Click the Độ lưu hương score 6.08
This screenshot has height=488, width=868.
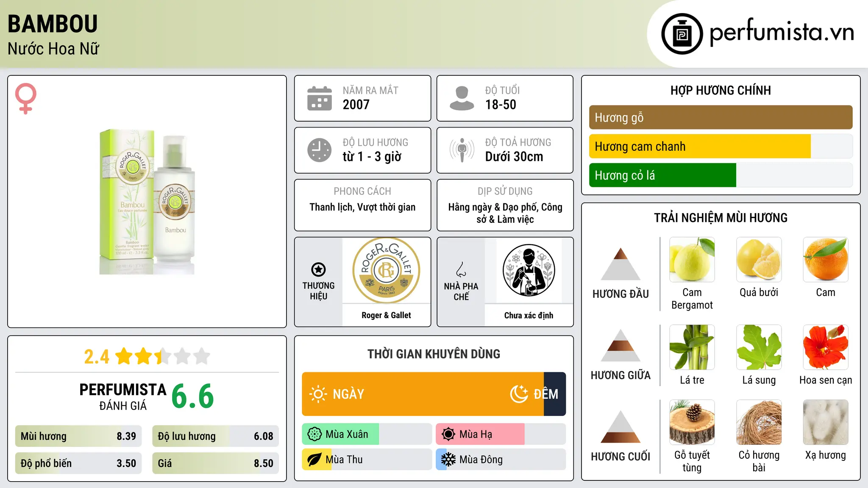[264, 436]
